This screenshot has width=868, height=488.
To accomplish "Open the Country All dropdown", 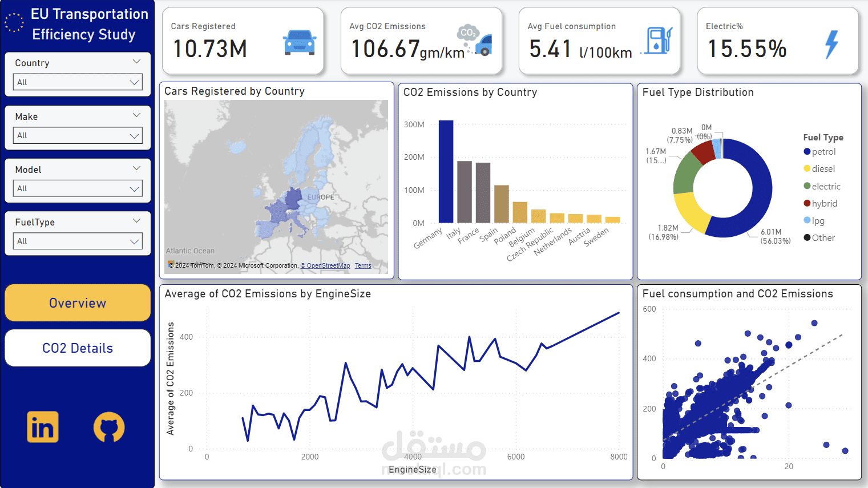I will 78,82.
